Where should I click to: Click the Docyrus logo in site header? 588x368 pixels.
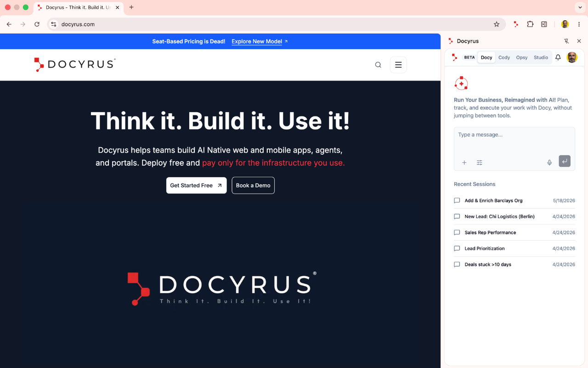pos(75,64)
